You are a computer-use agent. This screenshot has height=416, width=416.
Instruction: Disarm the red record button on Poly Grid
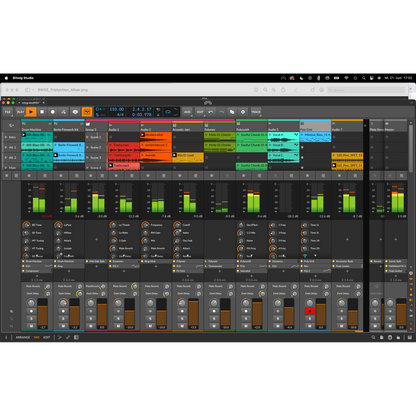310,311
